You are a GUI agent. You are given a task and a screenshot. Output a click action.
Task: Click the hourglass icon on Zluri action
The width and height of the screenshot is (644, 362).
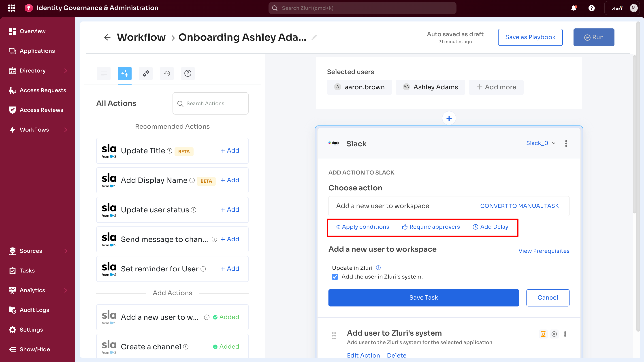pyautogui.click(x=543, y=334)
